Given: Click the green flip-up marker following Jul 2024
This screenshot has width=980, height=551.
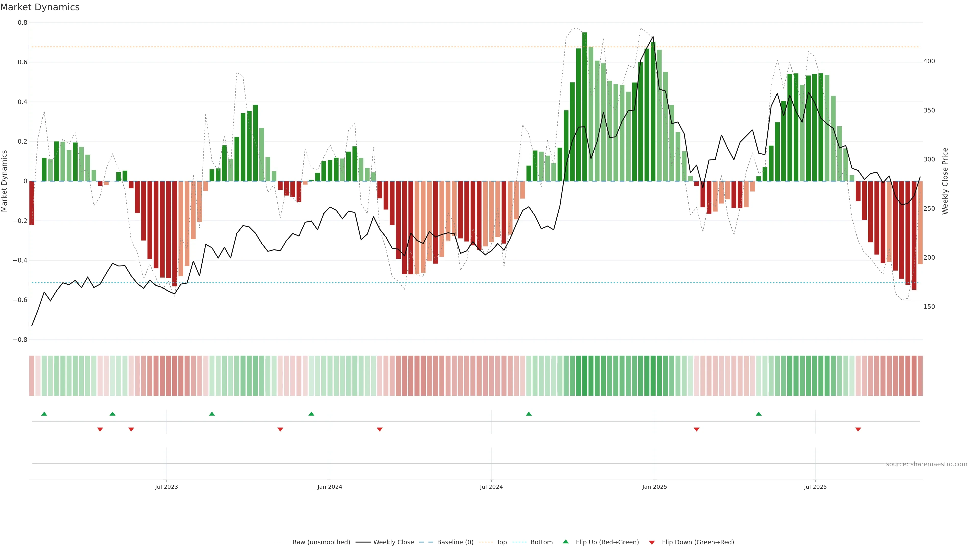Looking at the screenshot, I should 529,414.
